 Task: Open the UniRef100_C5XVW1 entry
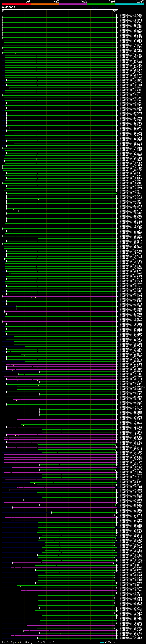pyautogui.click(x=131, y=27)
